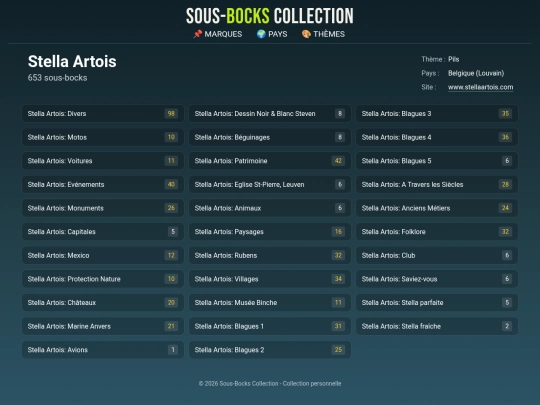Open Stella Artois: Monuments series

pyautogui.click(x=103, y=208)
